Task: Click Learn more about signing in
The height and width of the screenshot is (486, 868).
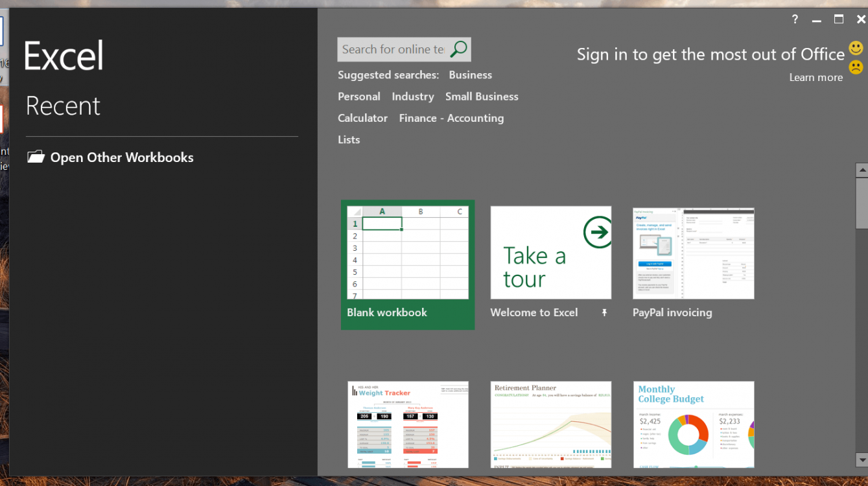Action: pos(815,77)
